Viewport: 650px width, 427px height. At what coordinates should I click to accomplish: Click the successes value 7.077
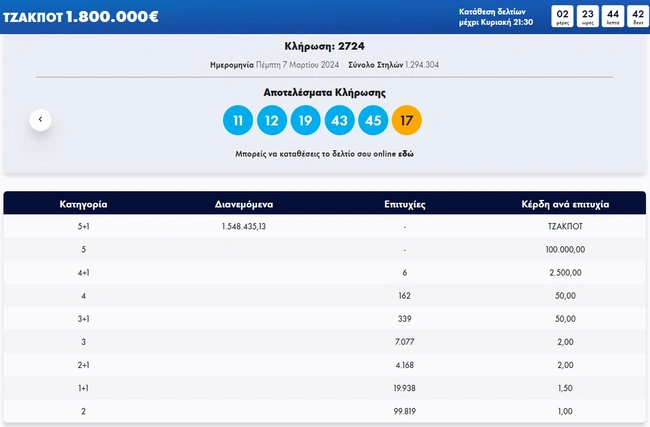point(405,342)
